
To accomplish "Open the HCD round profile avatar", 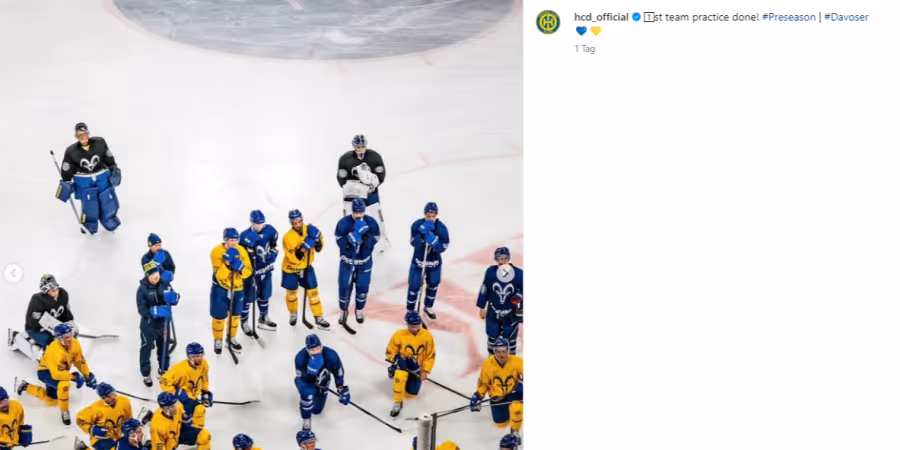I will (548, 22).
